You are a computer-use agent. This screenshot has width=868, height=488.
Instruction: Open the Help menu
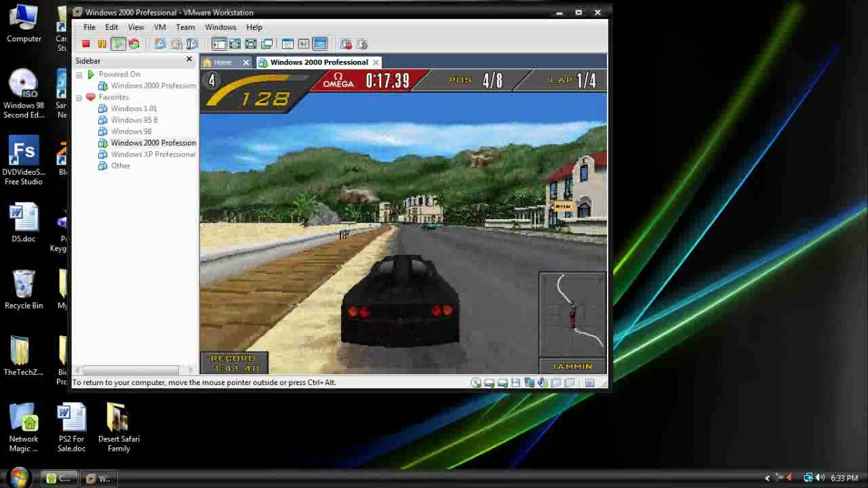pos(254,27)
